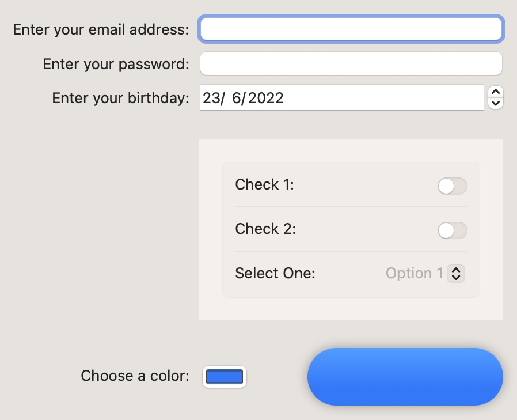Click the "Check 1:" row label

pyautogui.click(x=264, y=185)
